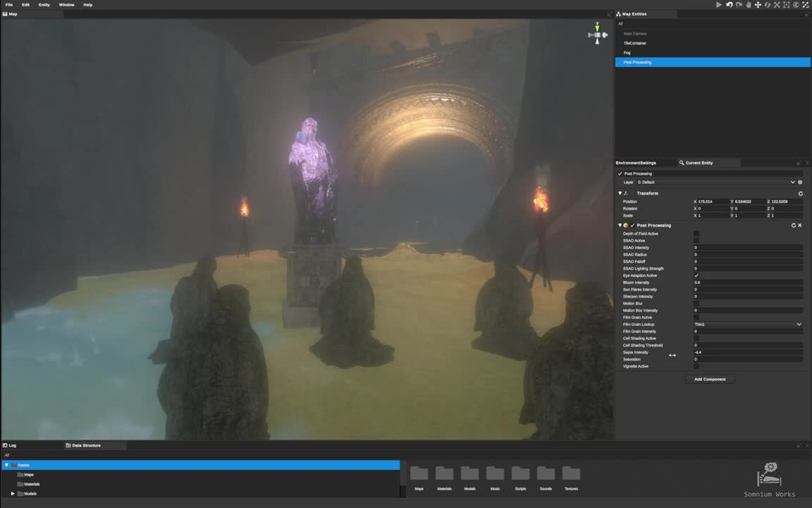Enable the Motion Blur checkbox

[696, 303]
